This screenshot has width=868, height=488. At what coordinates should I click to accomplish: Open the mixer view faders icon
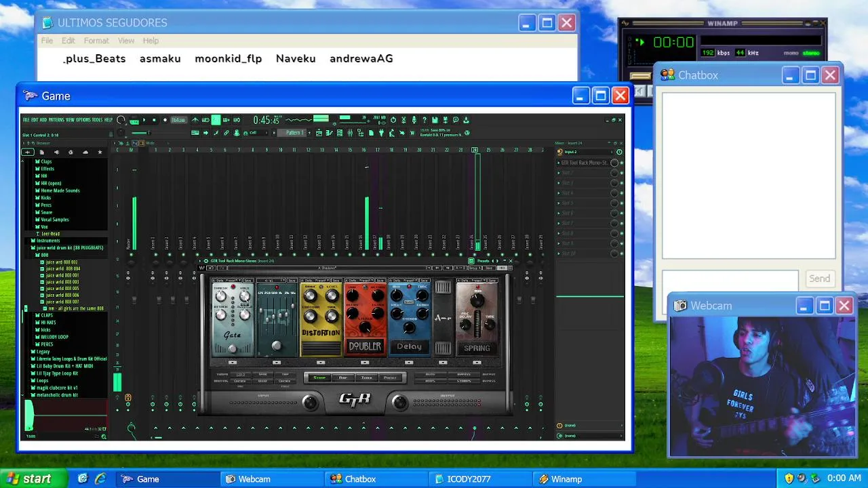click(350, 133)
